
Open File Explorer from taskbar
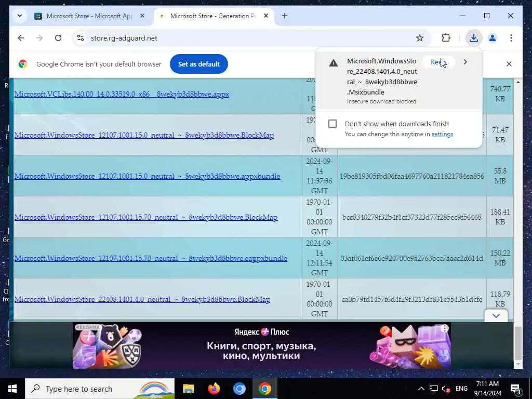tap(188, 389)
